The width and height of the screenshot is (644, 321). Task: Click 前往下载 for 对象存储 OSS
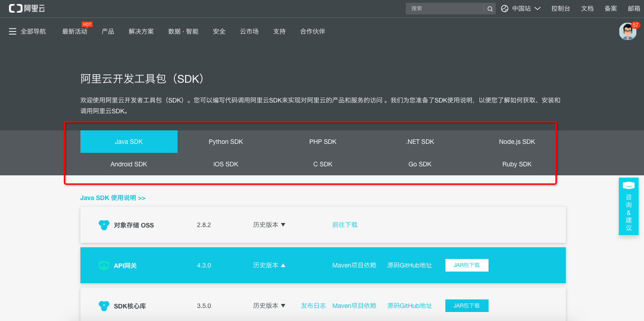click(345, 225)
